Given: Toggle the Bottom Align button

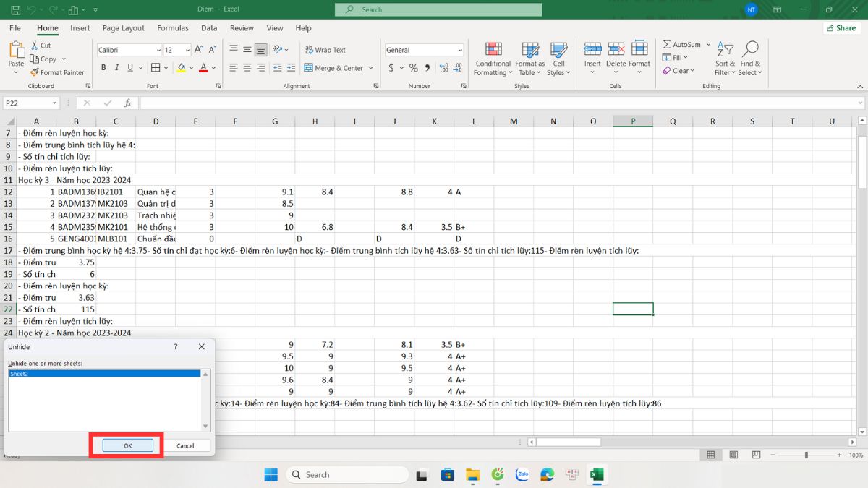Looking at the screenshot, I should click(x=261, y=50).
